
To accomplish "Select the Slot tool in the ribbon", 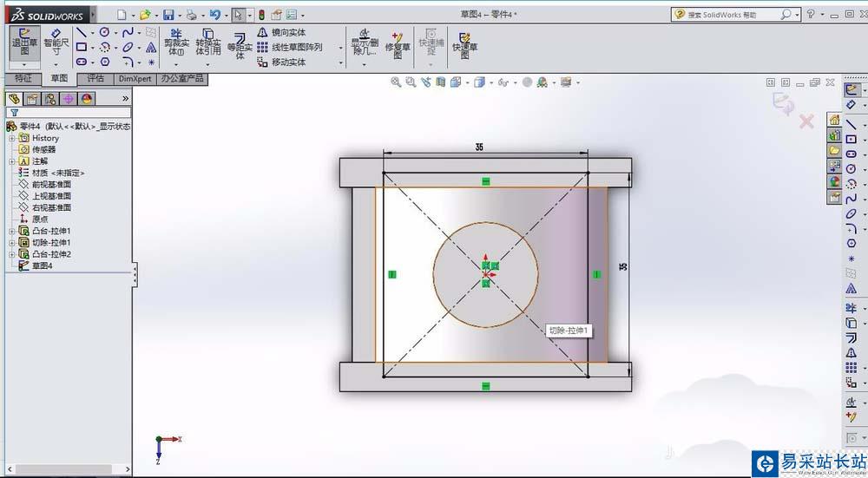I will tap(82, 62).
